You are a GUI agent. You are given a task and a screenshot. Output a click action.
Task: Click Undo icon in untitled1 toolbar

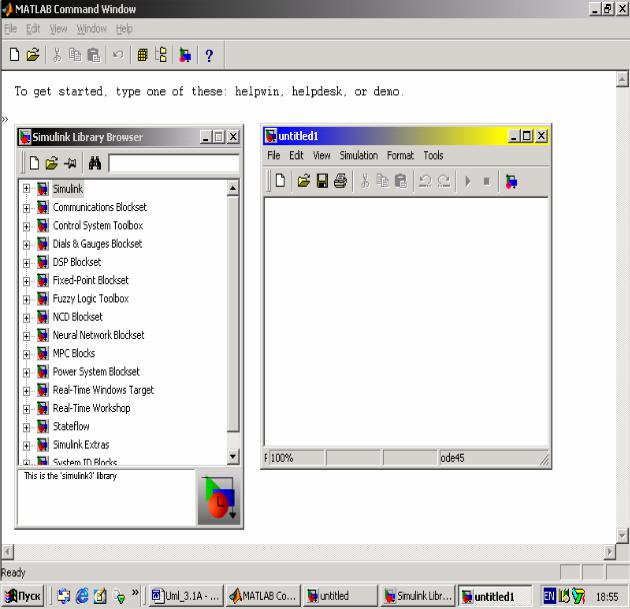pyautogui.click(x=425, y=182)
